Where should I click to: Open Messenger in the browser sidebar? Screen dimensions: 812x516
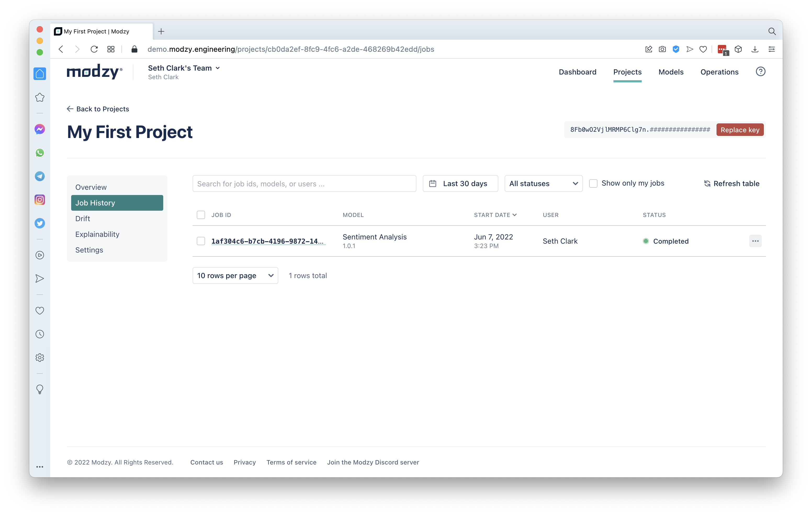pos(40,129)
